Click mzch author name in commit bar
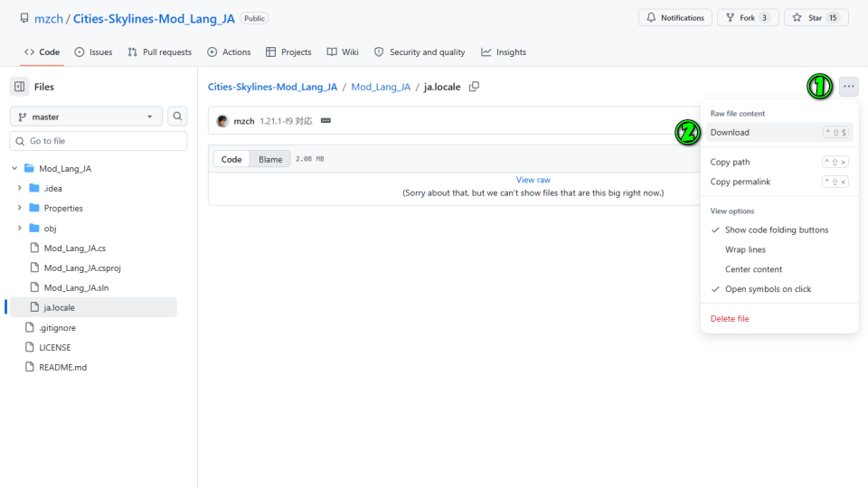 pyautogui.click(x=243, y=121)
